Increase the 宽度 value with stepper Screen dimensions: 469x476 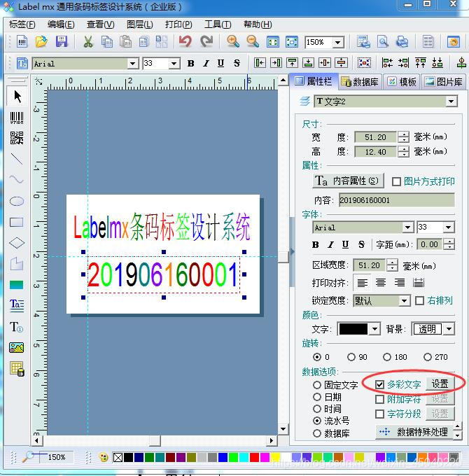pyautogui.click(x=403, y=134)
